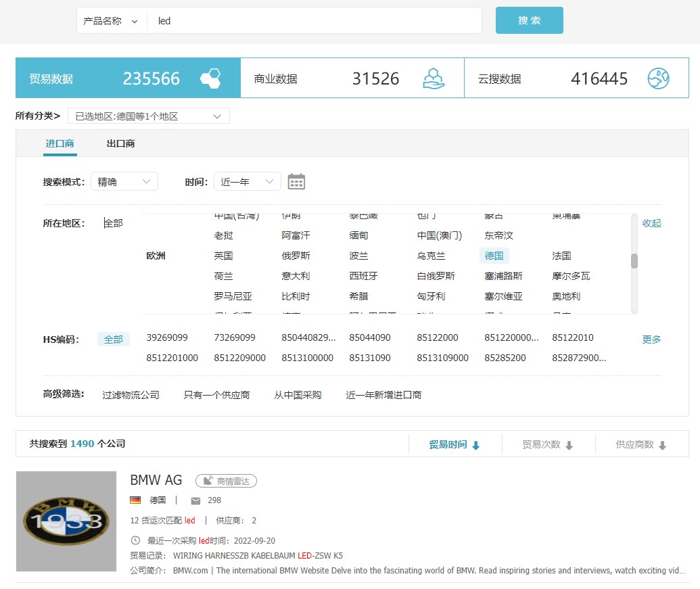Filter by HS code 85122010
Screen dimensions: 700x589
[572, 337]
